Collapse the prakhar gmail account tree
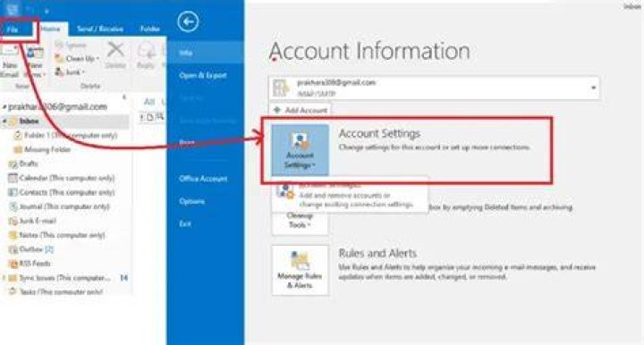644x345 pixels. [x=4, y=107]
